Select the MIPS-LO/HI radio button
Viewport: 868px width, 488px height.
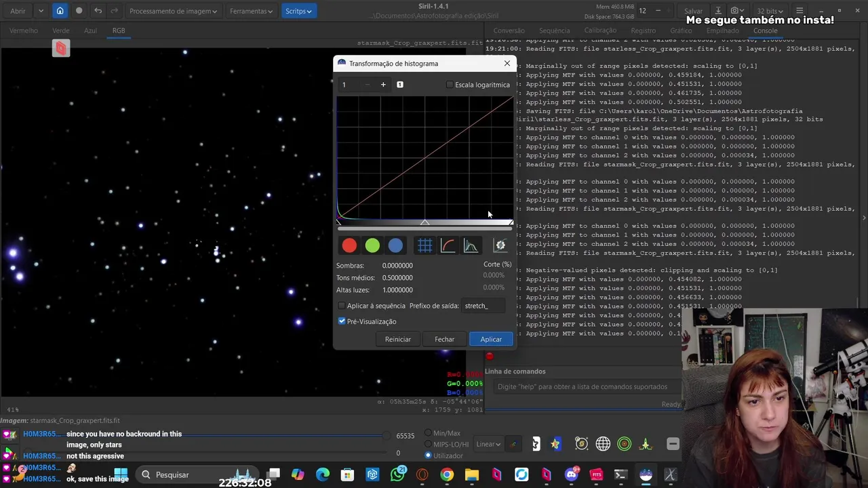click(x=428, y=445)
